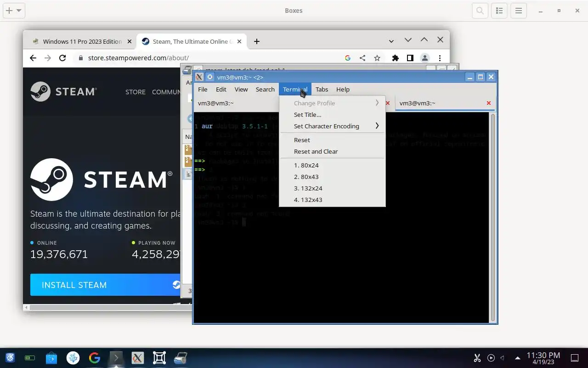588x368 pixels.
Task: Switch to the first vm3@vm3:~ terminal tab
Action: [237, 103]
